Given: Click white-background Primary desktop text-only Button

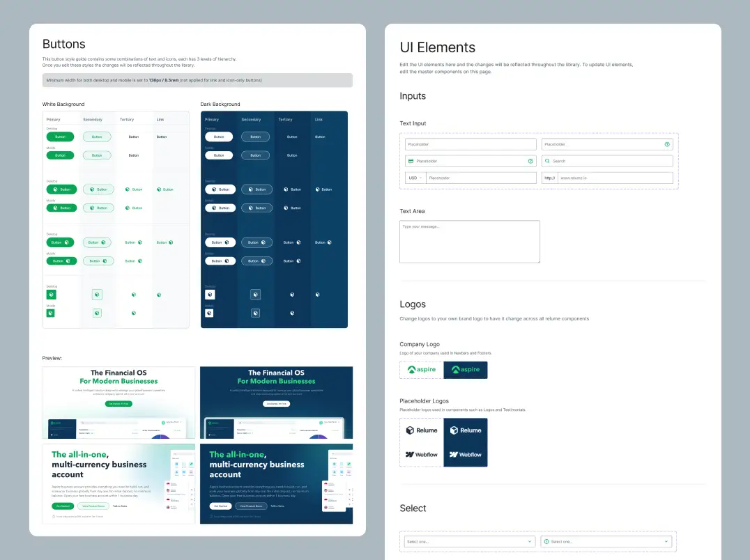Looking at the screenshot, I should click(60, 137).
